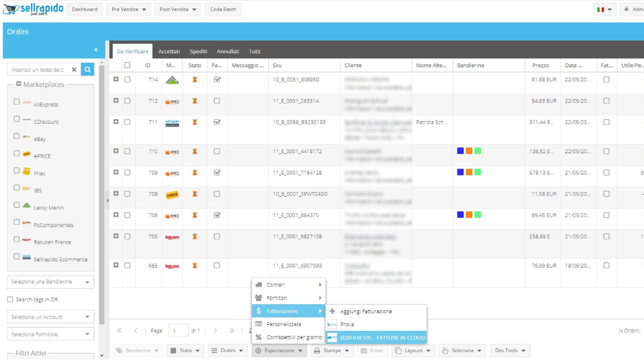Image resolution: width=644 pixels, height=362 pixels.
Task: Open the Stato dropdown in bottom toolbar
Action: [185, 350]
